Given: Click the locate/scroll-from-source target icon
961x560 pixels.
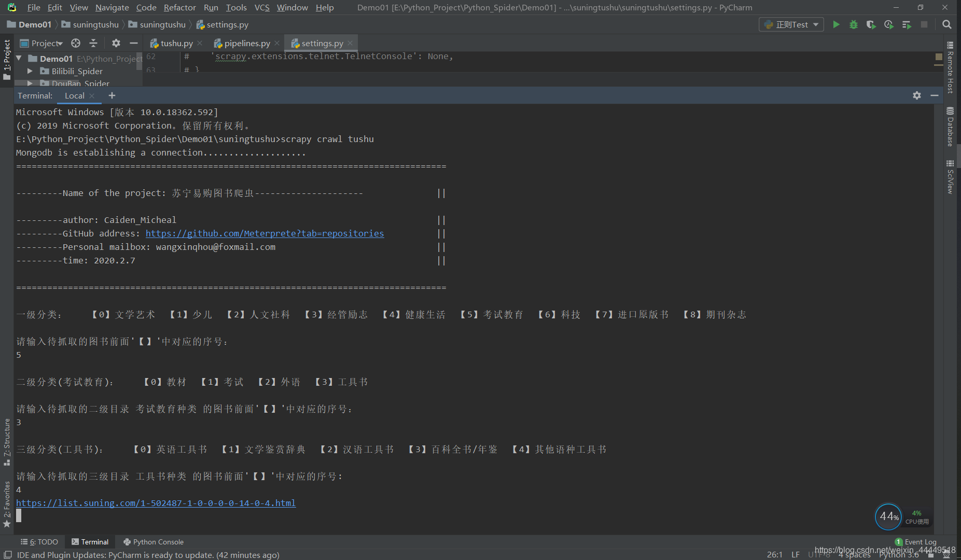Looking at the screenshot, I should (x=76, y=43).
